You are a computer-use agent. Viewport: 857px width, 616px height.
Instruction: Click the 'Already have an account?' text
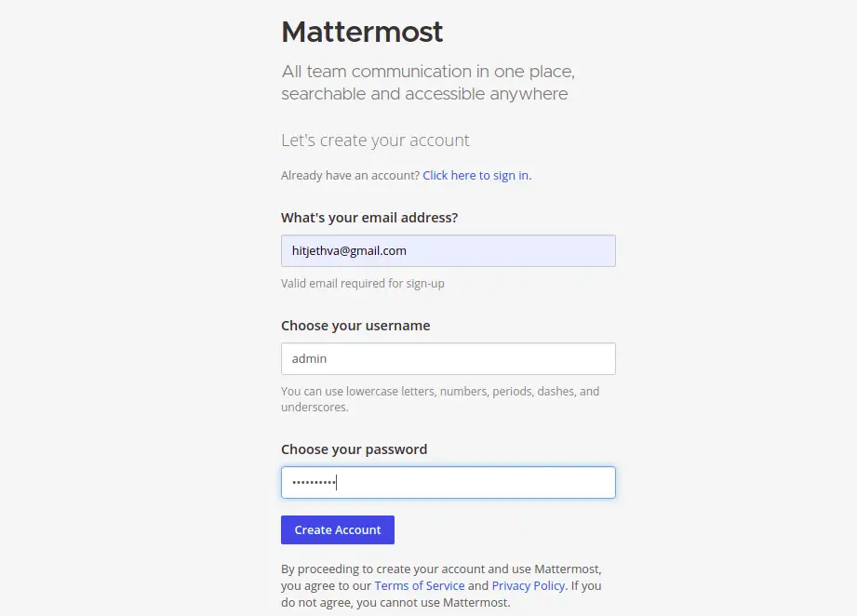click(x=351, y=176)
